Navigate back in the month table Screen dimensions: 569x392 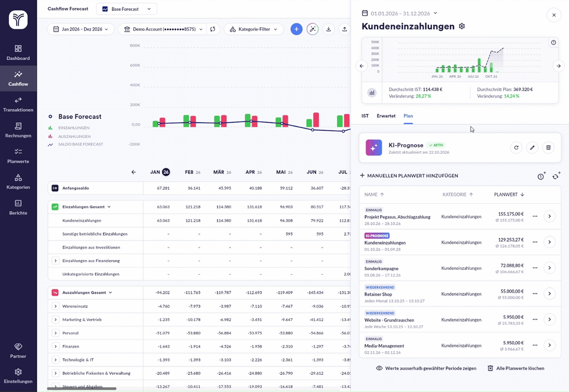(133, 172)
